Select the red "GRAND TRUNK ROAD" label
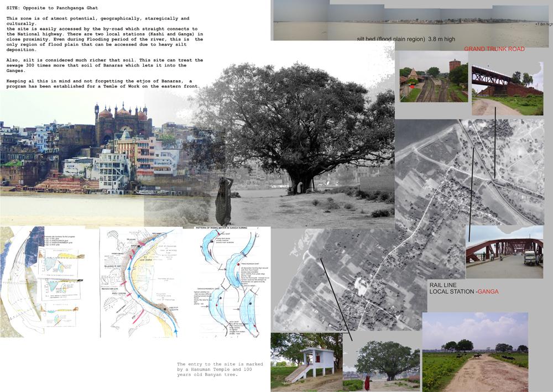 click(494, 49)
